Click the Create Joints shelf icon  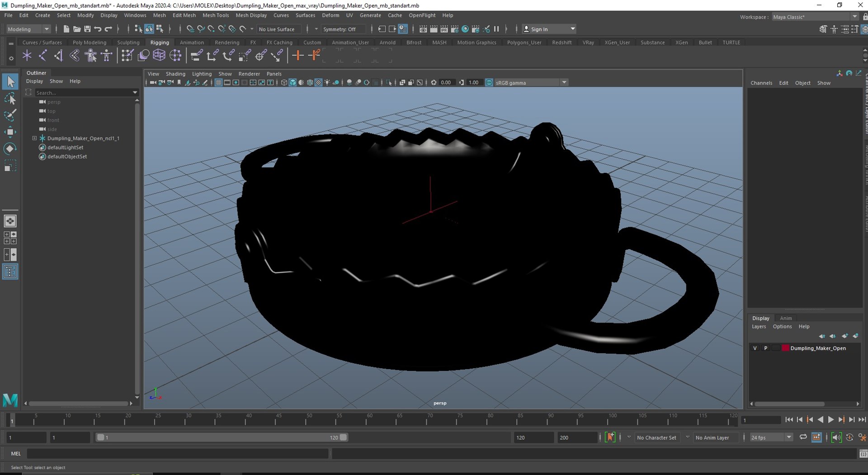[x=43, y=56]
